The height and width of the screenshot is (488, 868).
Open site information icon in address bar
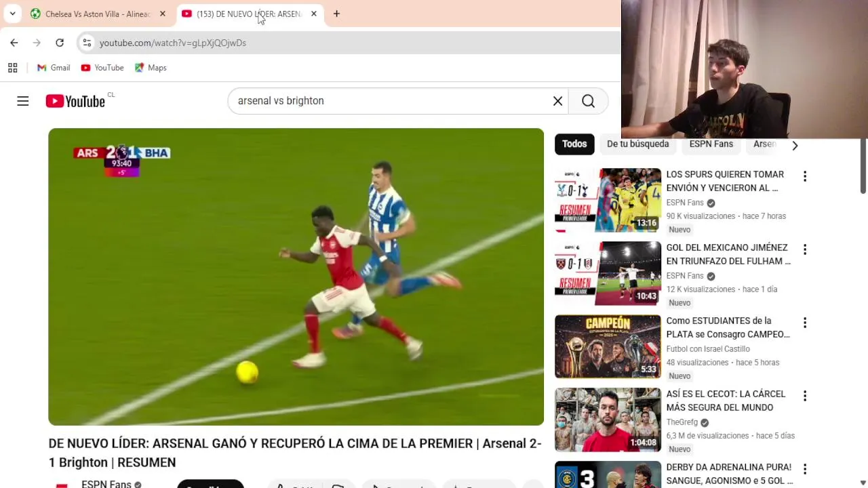tap(87, 43)
